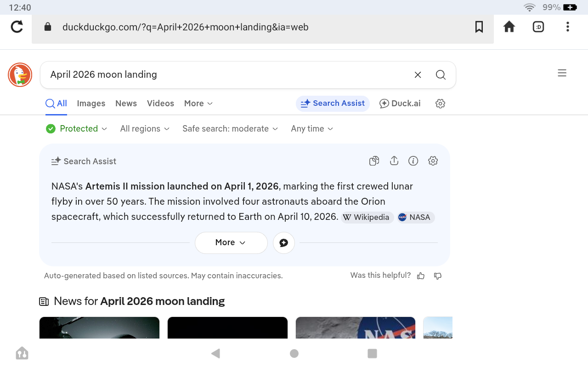588x368 pixels.
Task: Bookmark this page using the bookmark icon
Action: [x=479, y=27]
